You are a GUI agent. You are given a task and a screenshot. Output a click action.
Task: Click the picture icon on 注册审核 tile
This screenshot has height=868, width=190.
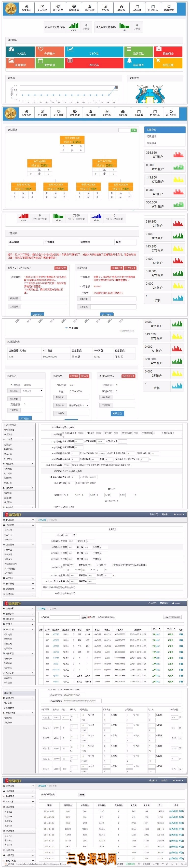[11, 61]
